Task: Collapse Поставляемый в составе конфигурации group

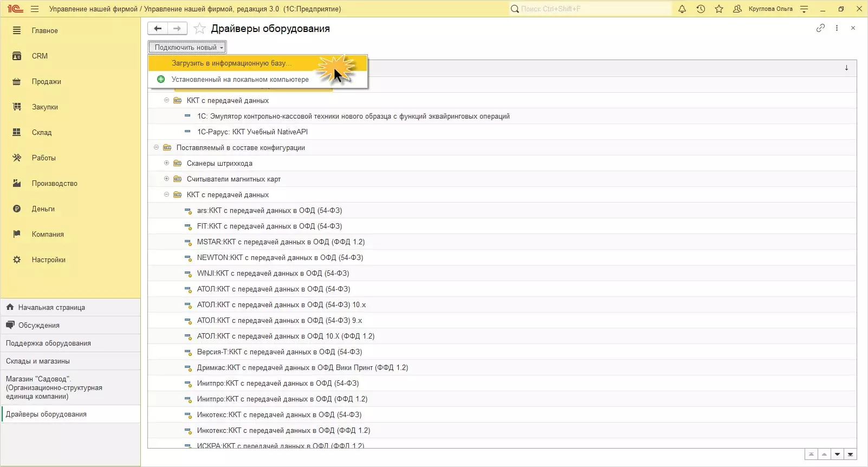Action: [x=156, y=147]
